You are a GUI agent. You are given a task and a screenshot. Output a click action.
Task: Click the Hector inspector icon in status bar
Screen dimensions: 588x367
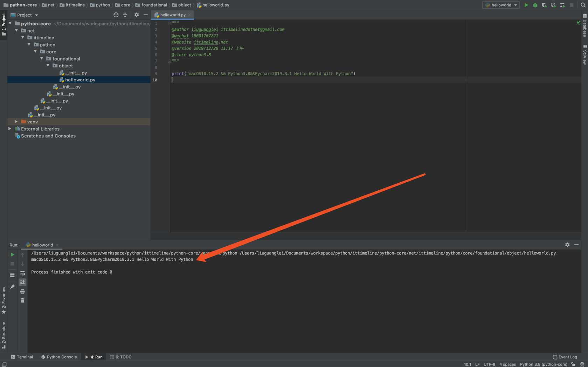coord(582,364)
